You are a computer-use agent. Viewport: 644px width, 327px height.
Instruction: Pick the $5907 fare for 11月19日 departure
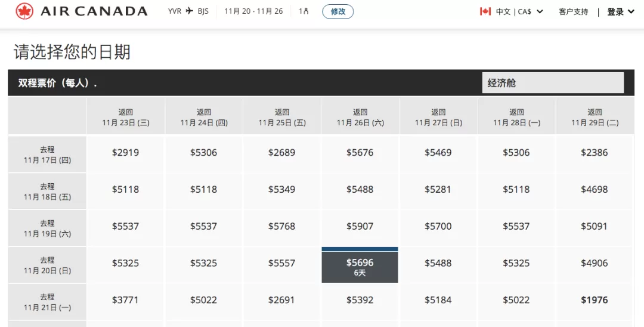pos(360,226)
